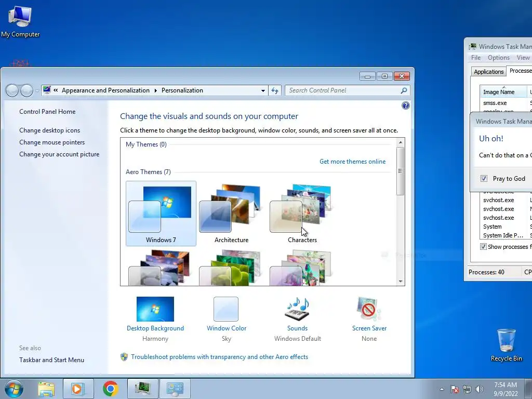Screen dimensions: 532x399
Task: Click the address bar refresh button
Action: click(275, 90)
